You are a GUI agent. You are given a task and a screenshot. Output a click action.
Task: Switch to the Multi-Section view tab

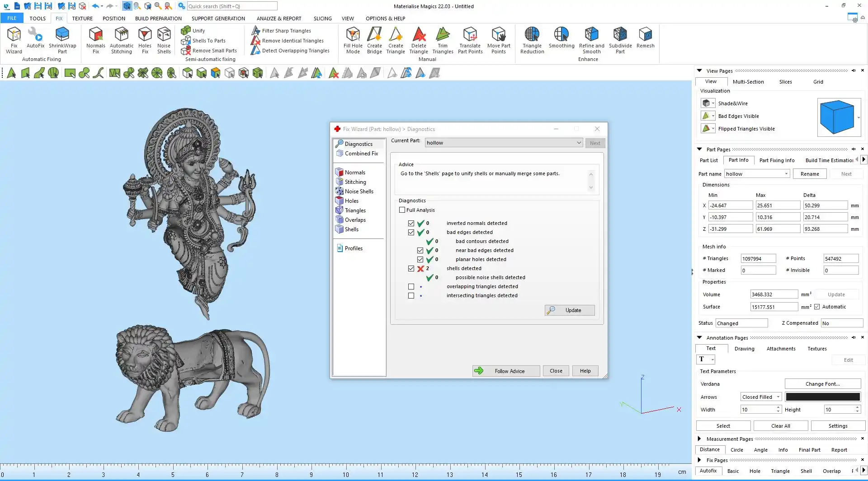[748, 82]
